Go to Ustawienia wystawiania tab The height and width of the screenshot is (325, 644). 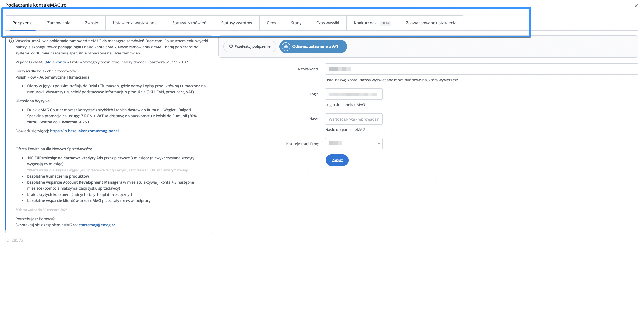135,23
